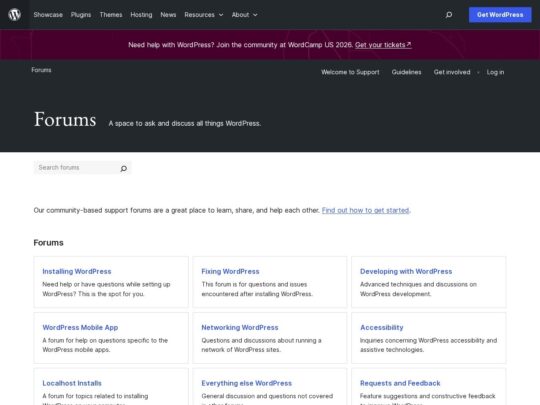Click the large Forums page heading
This screenshot has height=405, width=540.
[x=65, y=120]
